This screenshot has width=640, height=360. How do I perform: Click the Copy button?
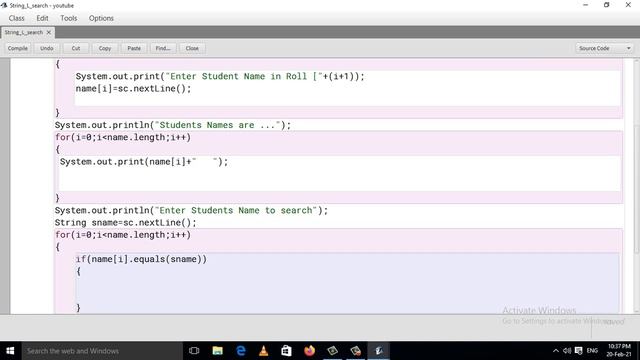pyautogui.click(x=105, y=48)
